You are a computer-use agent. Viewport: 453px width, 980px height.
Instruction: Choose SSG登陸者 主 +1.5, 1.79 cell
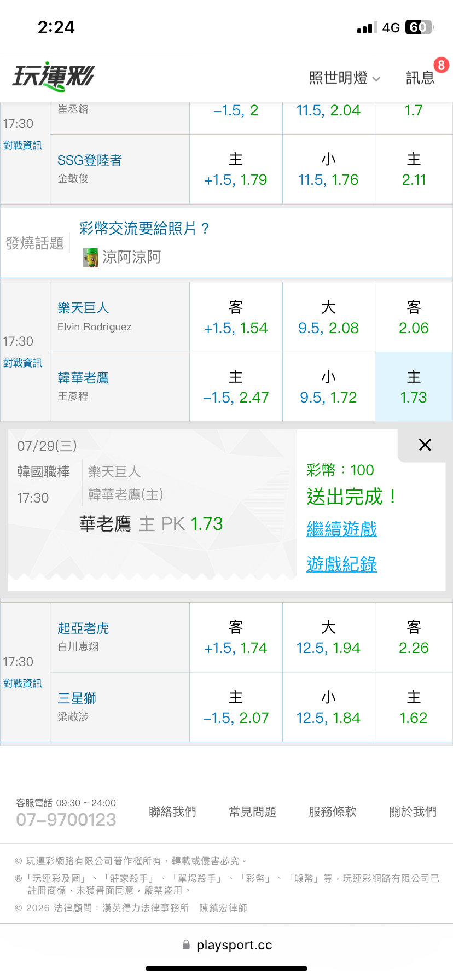(x=236, y=170)
